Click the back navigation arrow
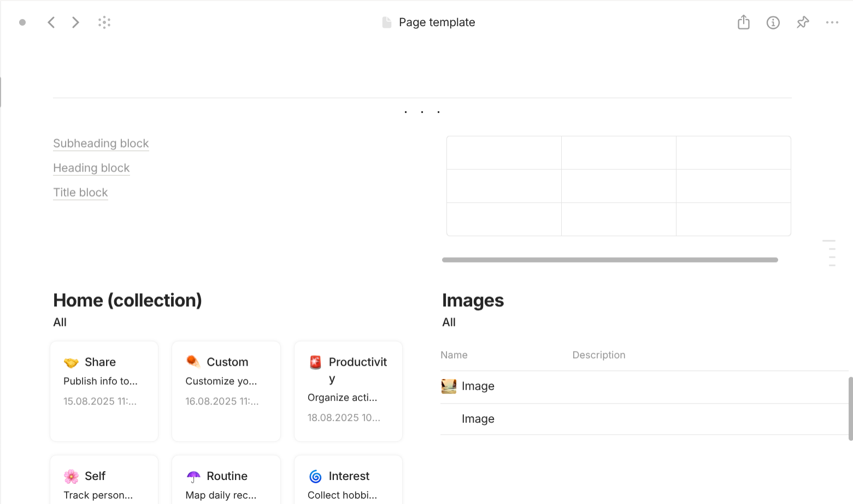This screenshot has width=853, height=504. pos(51,22)
